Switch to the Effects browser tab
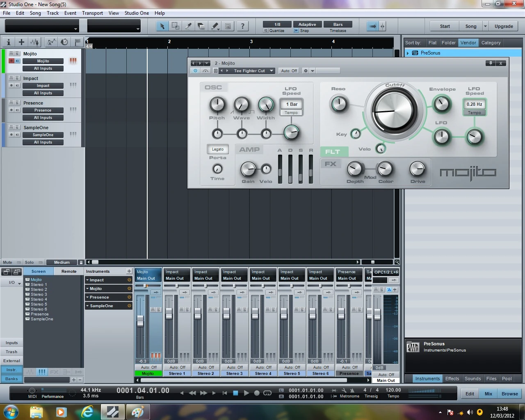This screenshot has height=420, width=525. pyautogui.click(x=452, y=379)
